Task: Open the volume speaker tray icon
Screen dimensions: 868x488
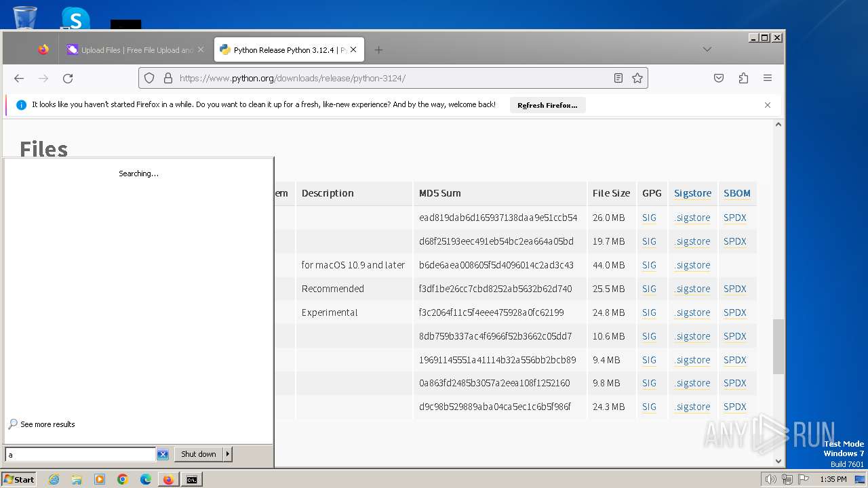Action: [770, 479]
